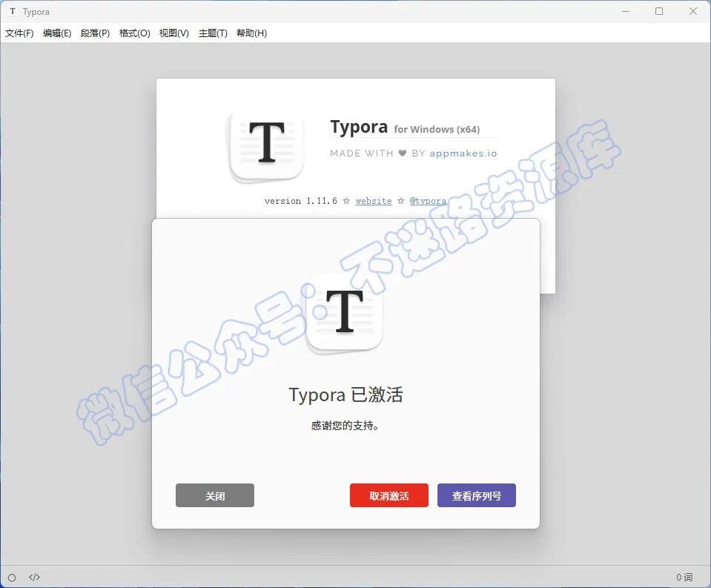Toggle source code mode icon
Image resolution: width=711 pixels, height=588 pixels.
click(x=34, y=577)
